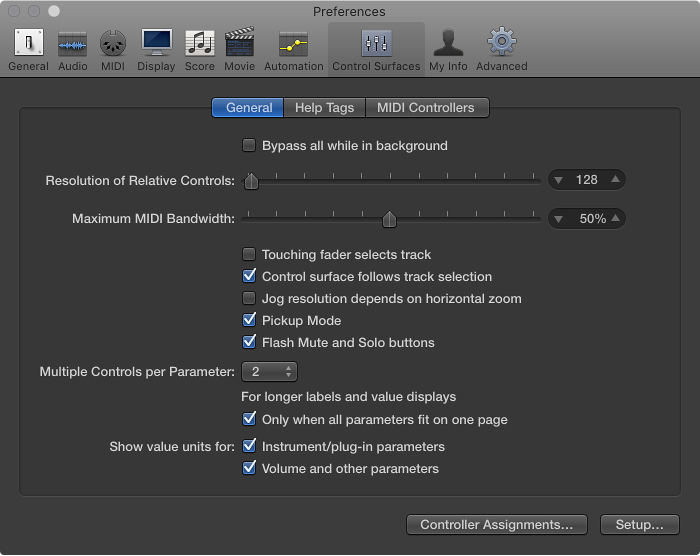Open the Automation preferences icon
700x556 pixels.
293,44
